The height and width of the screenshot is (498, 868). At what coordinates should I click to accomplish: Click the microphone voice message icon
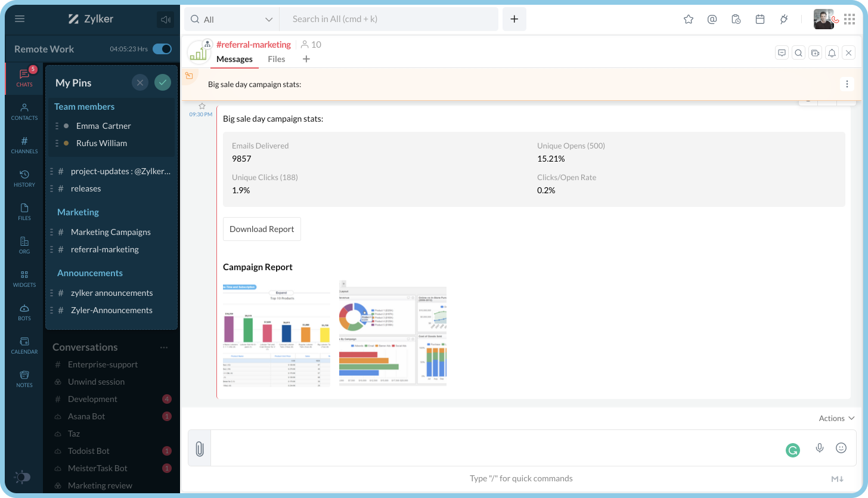click(x=820, y=448)
